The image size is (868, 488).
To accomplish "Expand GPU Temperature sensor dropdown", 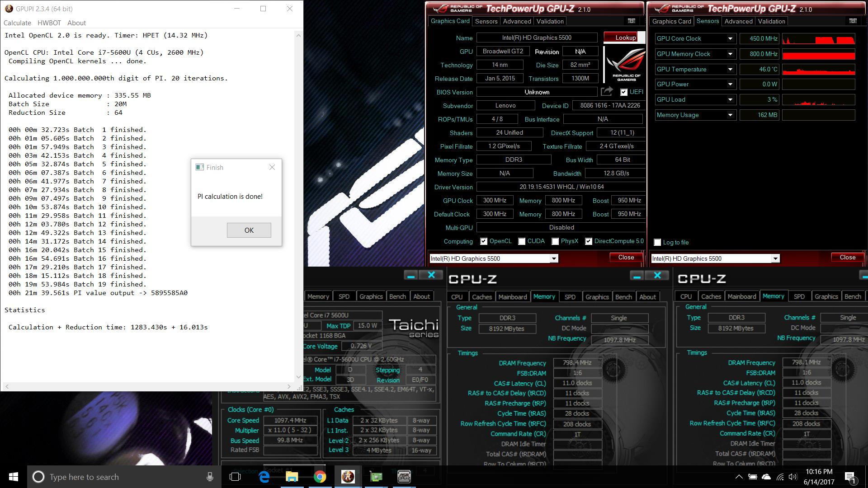I will pos(730,69).
